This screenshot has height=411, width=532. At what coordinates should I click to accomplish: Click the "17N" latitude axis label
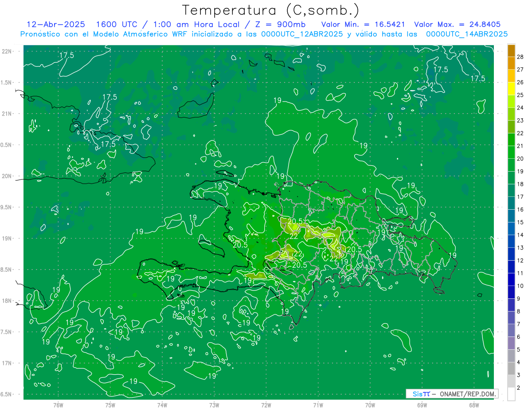coord(7,363)
